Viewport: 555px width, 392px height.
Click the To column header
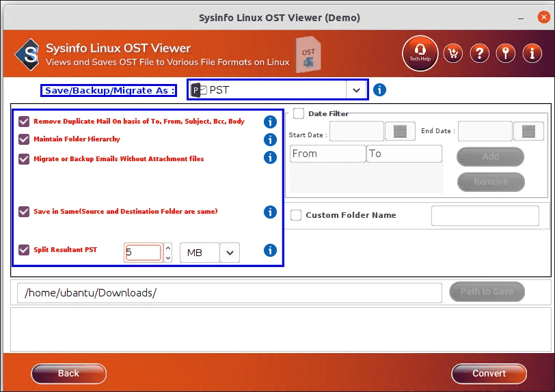pyautogui.click(x=404, y=154)
